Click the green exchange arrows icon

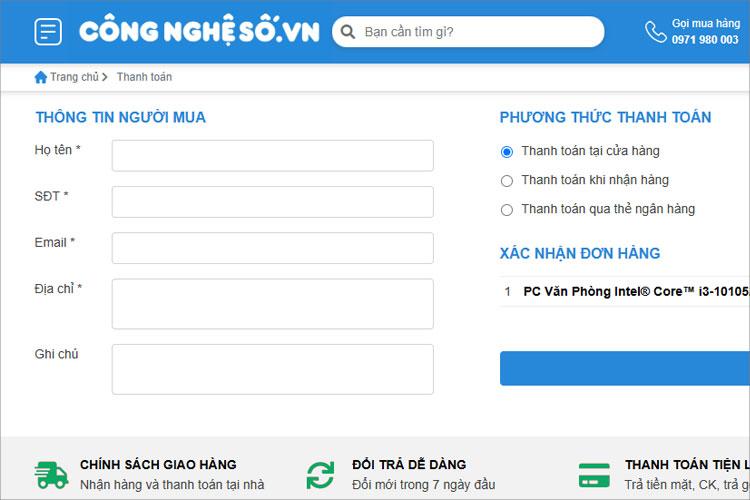tap(320, 474)
